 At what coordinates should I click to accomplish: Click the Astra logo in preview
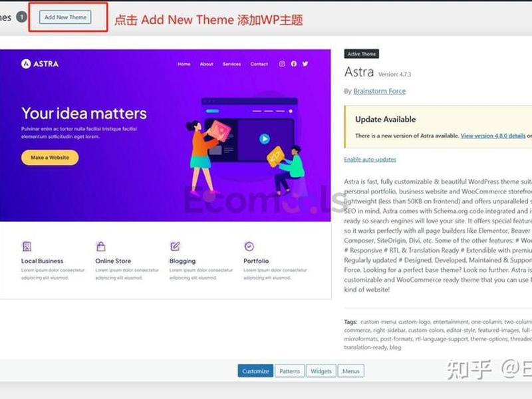tap(40, 64)
